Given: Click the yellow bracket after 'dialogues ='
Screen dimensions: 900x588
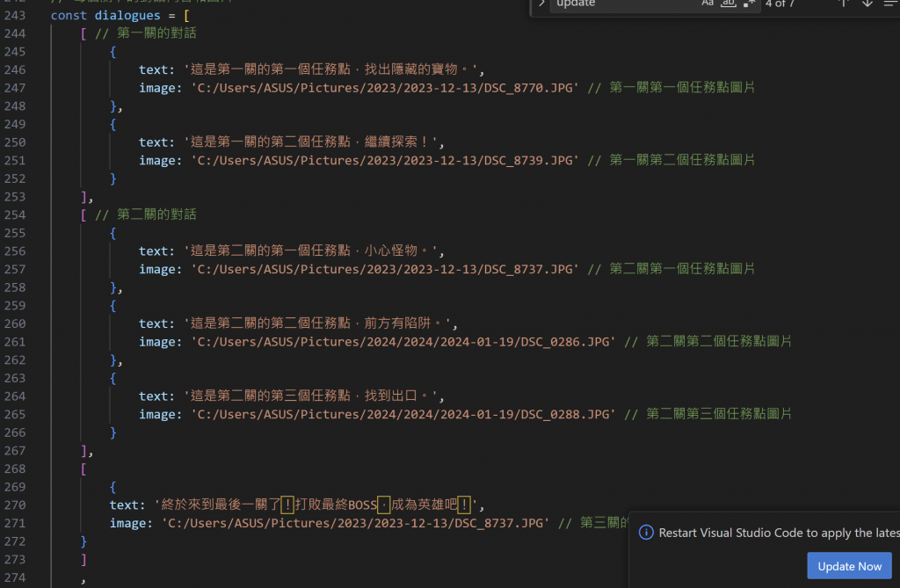Looking at the screenshot, I should click(186, 16).
